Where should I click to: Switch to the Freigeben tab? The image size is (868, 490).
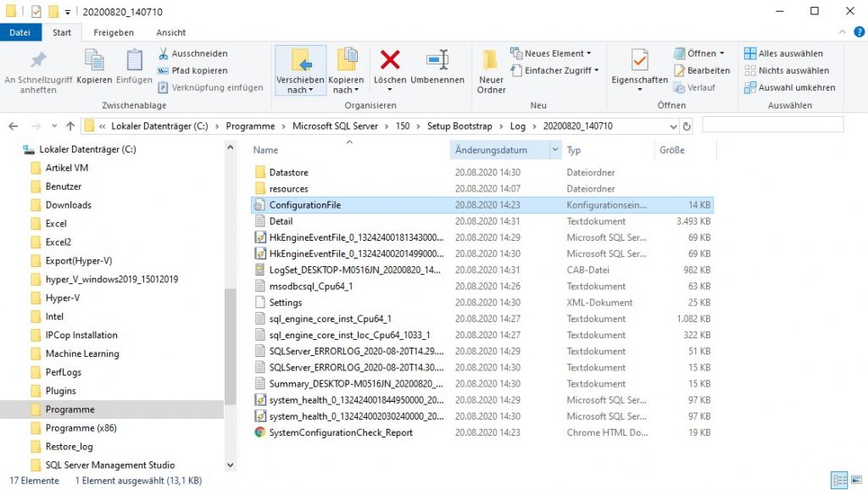[114, 33]
